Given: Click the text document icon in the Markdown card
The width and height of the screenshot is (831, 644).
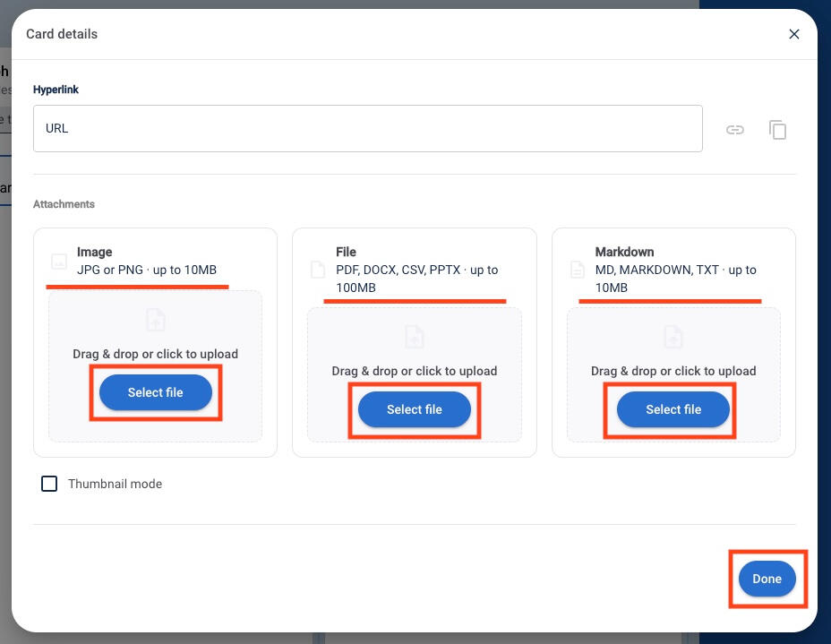Looking at the screenshot, I should [578, 270].
